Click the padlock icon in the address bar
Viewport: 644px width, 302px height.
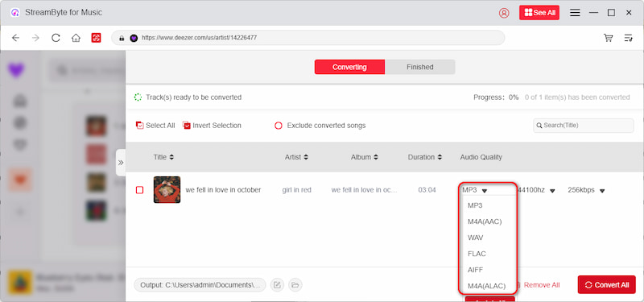(x=122, y=38)
